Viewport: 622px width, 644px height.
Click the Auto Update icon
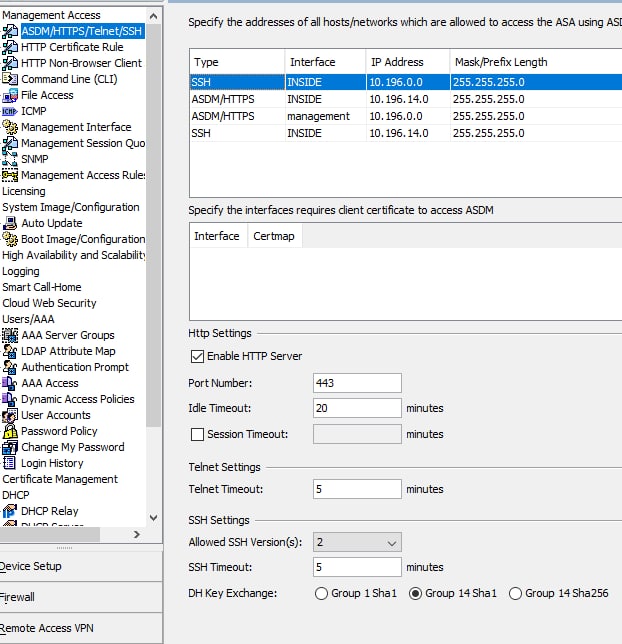tap(10, 223)
